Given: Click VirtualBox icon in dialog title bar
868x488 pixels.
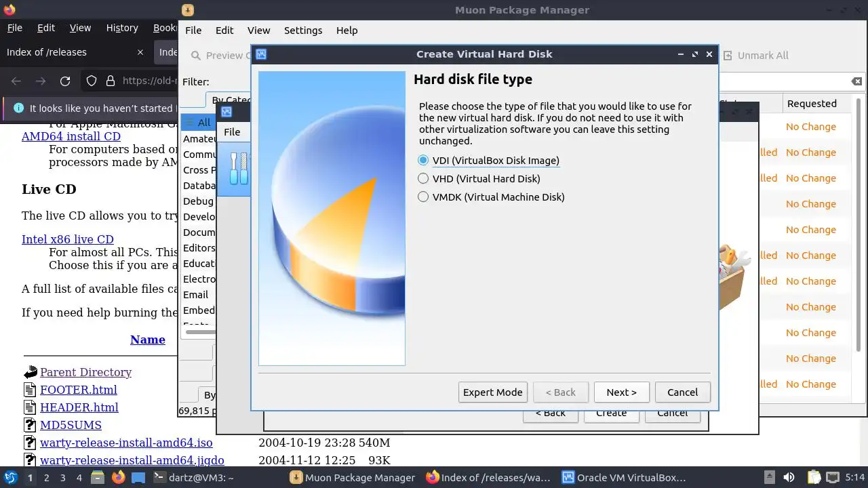Looking at the screenshot, I should click(261, 54).
